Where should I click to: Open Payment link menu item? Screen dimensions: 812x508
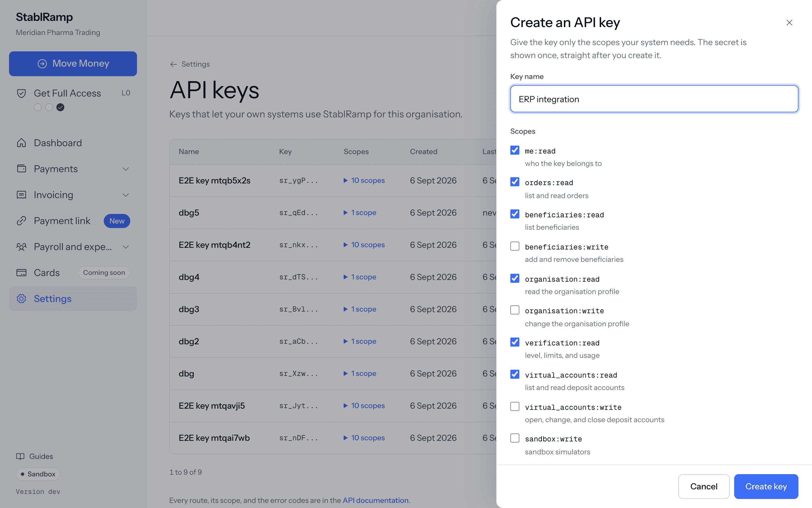click(x=73, y=221)
